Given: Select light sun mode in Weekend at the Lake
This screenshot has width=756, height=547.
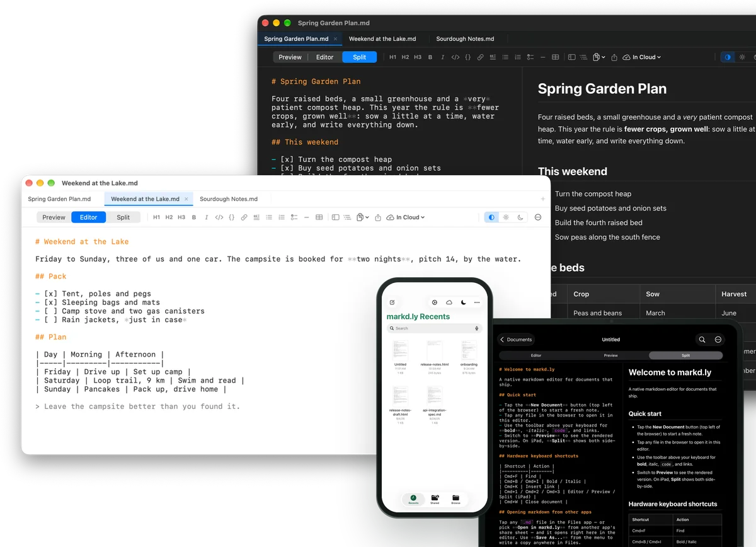Looking at the screenshot, I should pos(506,217).
